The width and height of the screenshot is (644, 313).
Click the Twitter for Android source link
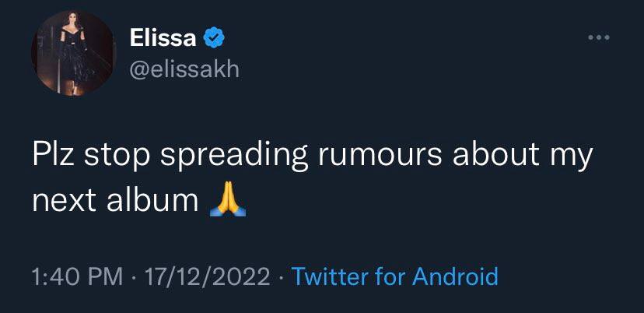pyautogui.click(x=394, y=276)
